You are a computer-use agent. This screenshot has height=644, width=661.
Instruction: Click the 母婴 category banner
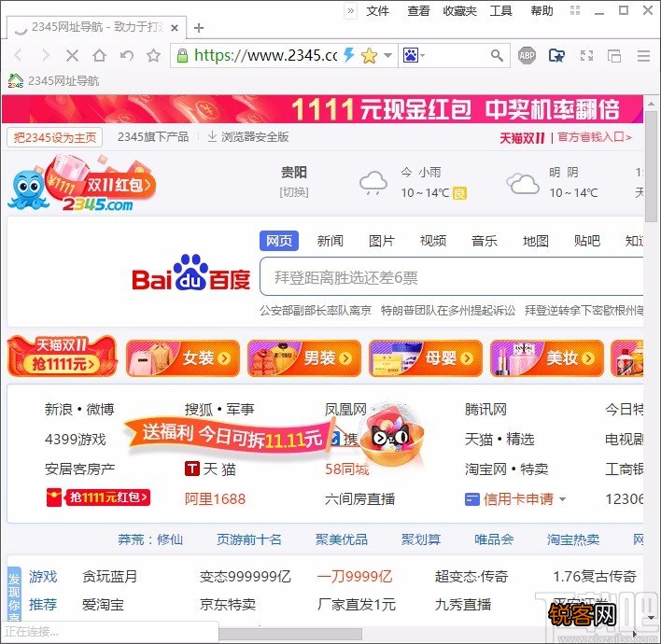pyautogui.click(x=426, y=358)
